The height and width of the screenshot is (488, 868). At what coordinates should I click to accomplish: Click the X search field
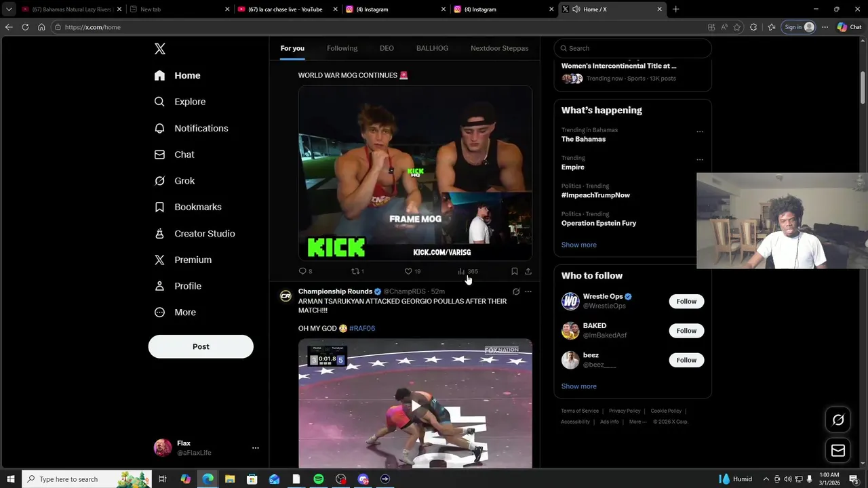coord(633,48)
